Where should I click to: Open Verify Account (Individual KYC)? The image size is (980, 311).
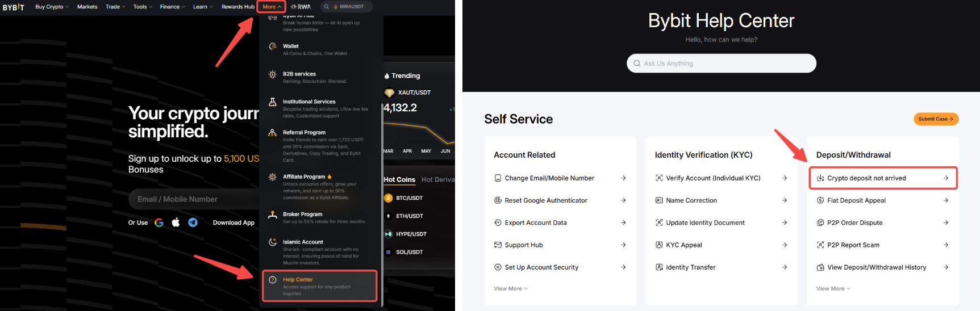pos(722,178)
